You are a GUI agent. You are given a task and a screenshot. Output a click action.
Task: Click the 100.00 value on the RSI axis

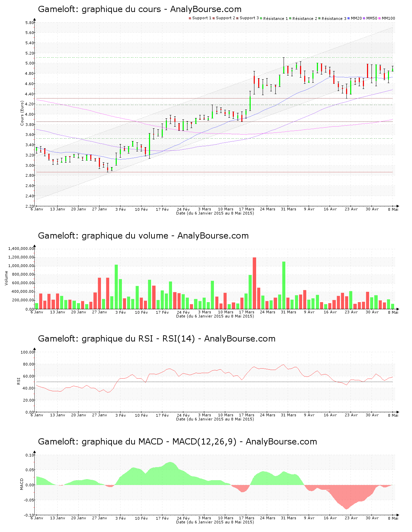(27, 352)
